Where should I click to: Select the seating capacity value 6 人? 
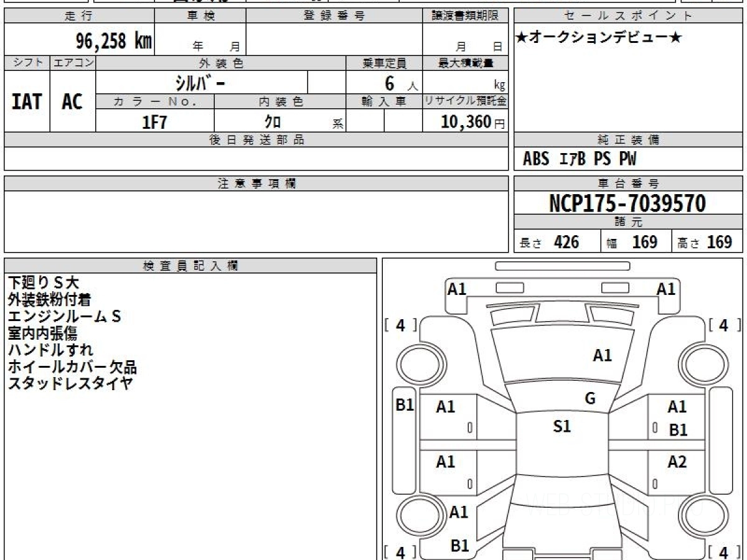click(x=401, y=83)
